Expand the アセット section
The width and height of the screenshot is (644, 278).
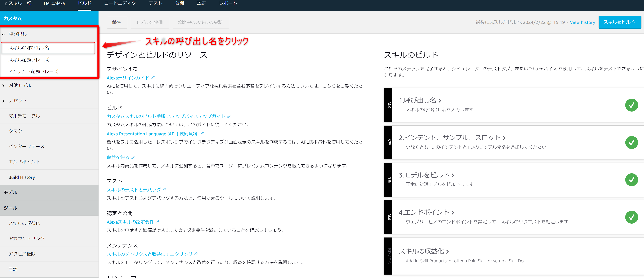(x=3, y=101)
